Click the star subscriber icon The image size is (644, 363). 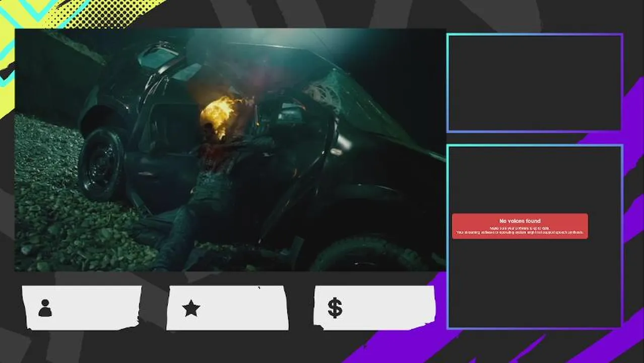click(x=191, y=308)
